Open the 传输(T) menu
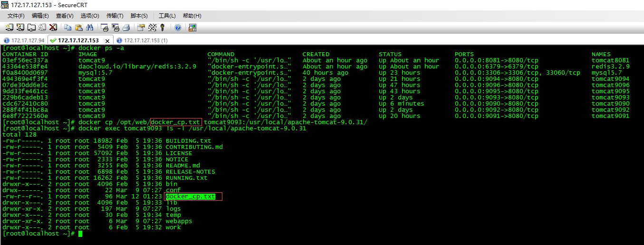This screenshot has width=644, height=245. 115,16
